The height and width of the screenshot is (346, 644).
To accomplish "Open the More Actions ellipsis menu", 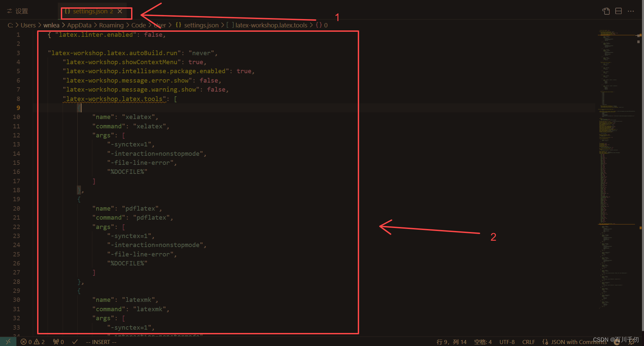I will coord(631,11).
